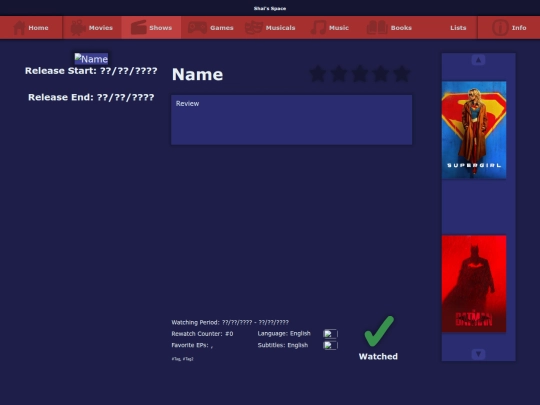Move the poster carousel down with the arrow
Viewport: 540px width, 405px height.
478,354
